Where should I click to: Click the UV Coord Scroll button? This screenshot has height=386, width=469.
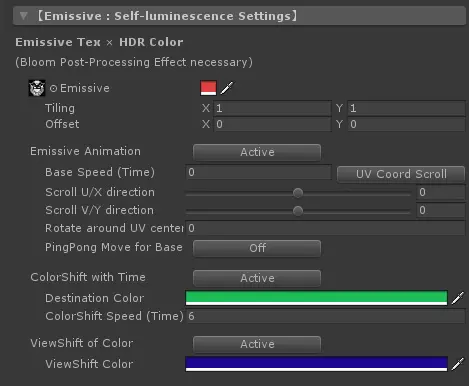click(401, 174)
